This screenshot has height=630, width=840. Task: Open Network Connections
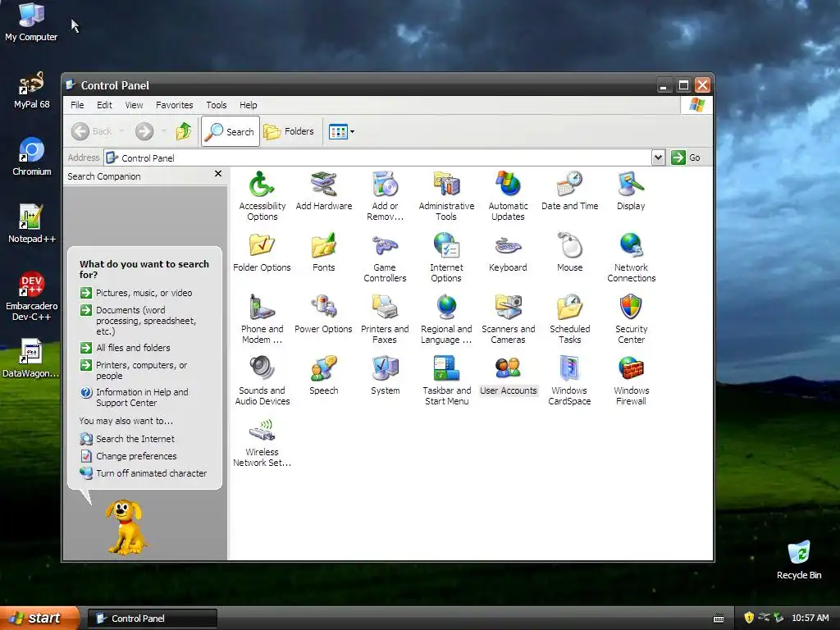[x=631, y=257]
